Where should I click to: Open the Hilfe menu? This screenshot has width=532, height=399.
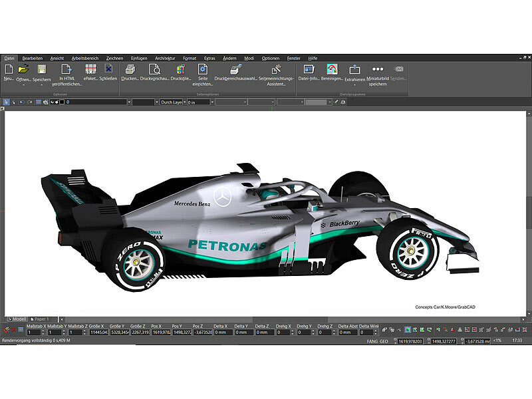pos(313,59)
